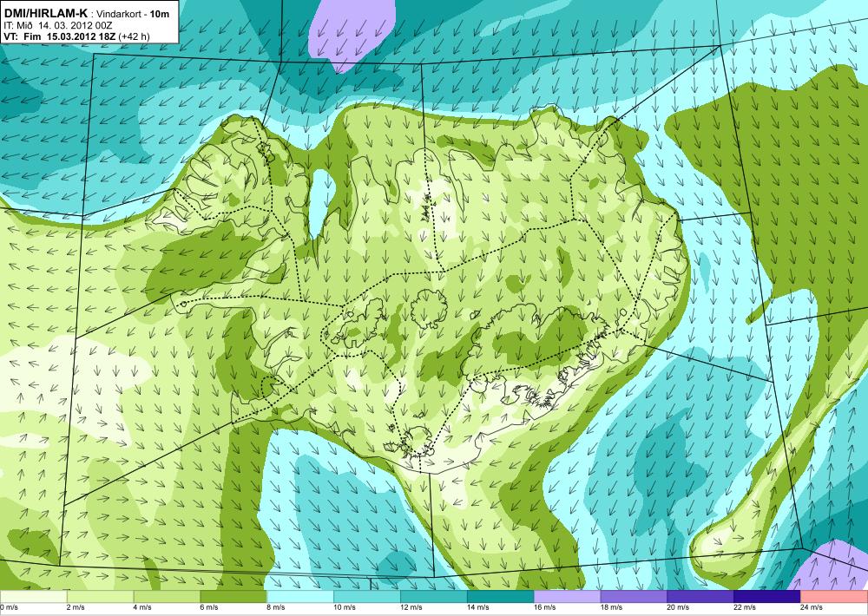This screenshot has height=616, width=868.
Task: Click the DMI/HIRLAM-K title text
Action: 45,14
